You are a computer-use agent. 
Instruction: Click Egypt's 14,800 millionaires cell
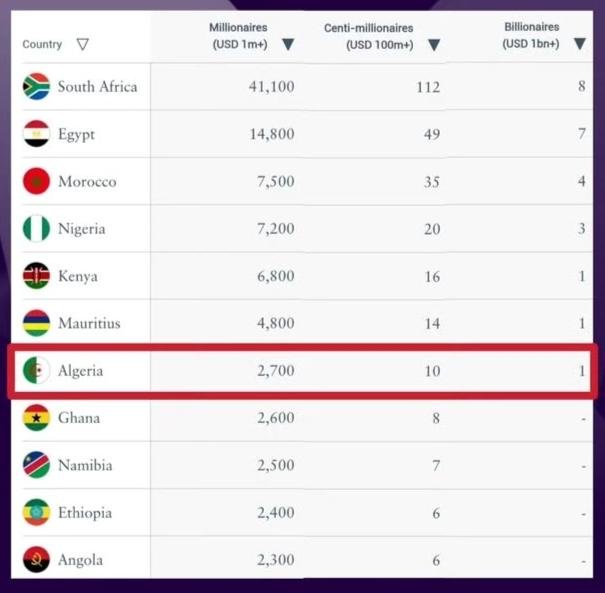click(x=272, y=134)
